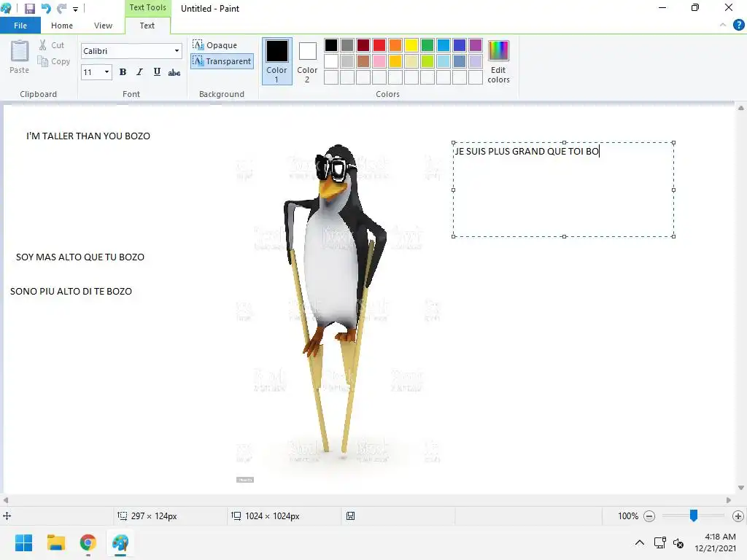Pick the indigo color swatch

(460, 45)
